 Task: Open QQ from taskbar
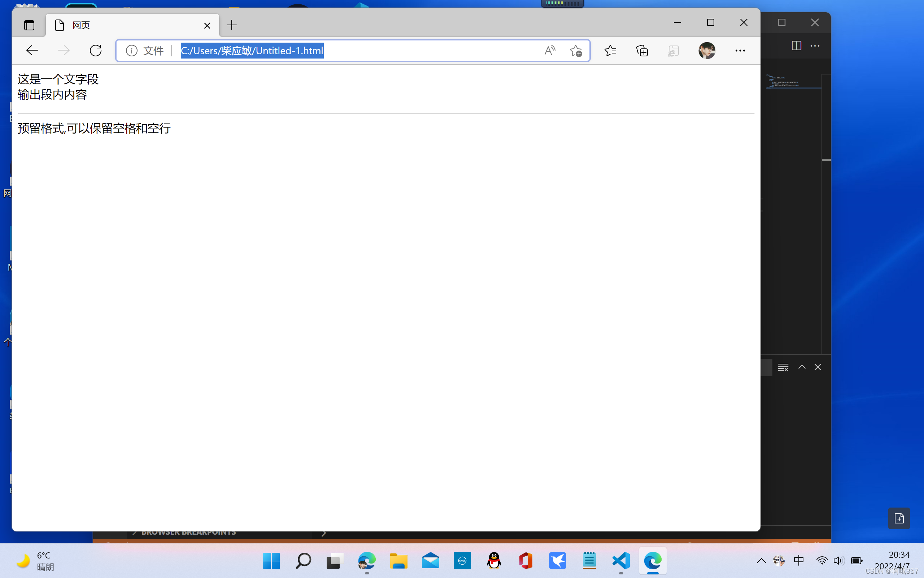coord(494,561)
